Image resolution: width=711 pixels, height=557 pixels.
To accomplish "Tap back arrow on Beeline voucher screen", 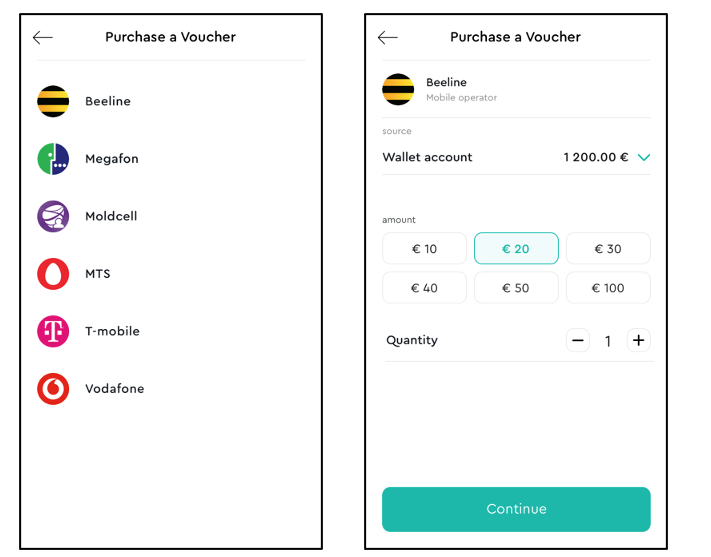I will click(387, 37).
